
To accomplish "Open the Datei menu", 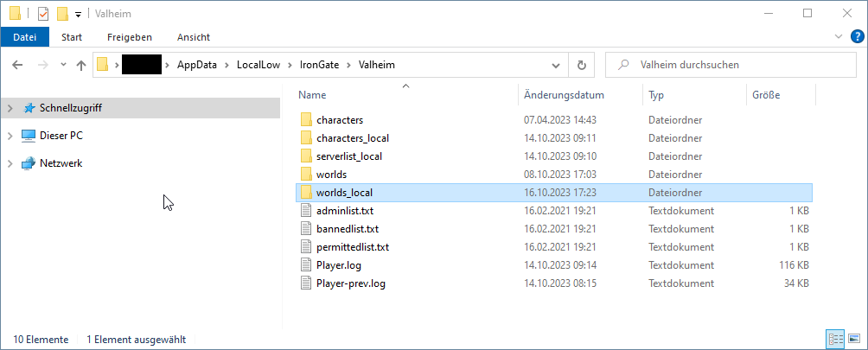I will pos(24,37).
